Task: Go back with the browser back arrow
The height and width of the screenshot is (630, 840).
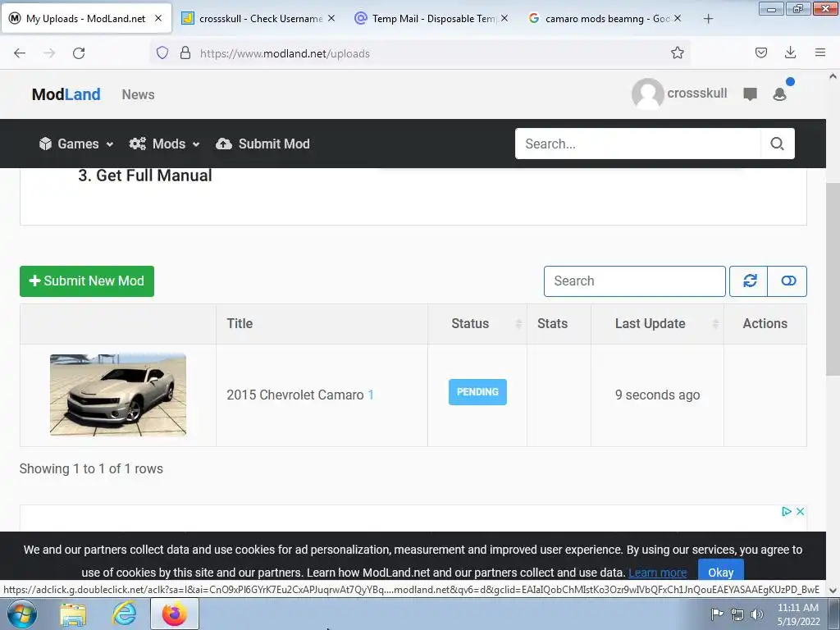Action: pos(20,53)
